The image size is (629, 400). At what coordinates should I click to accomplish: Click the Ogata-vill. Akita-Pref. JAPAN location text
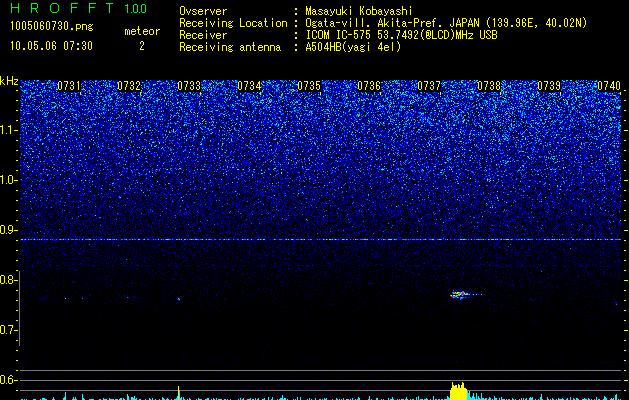pos(446,23)
